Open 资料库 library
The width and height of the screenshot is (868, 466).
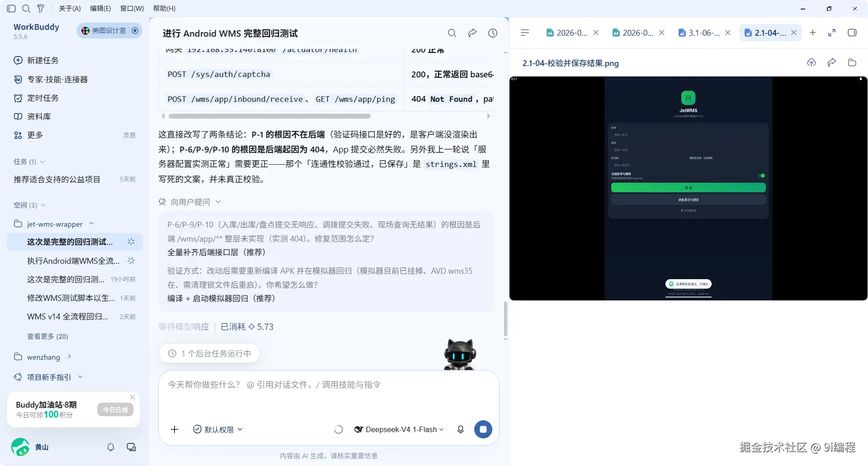pos(32,117)
